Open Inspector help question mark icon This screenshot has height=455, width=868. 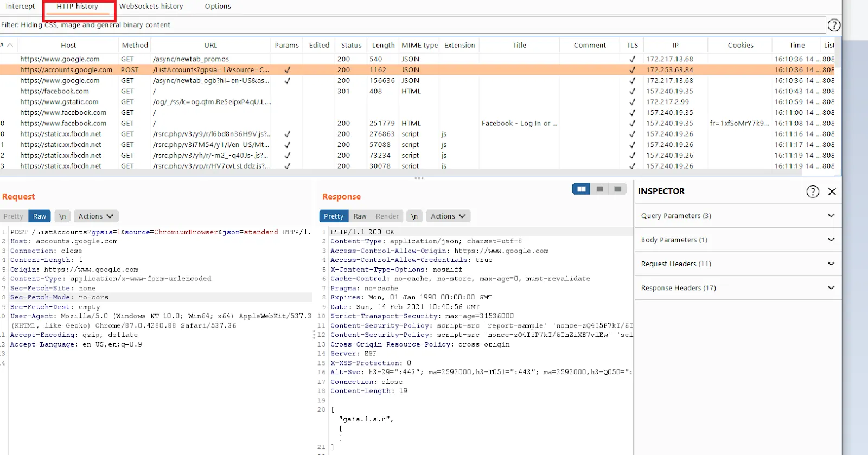tap(813, 191)
